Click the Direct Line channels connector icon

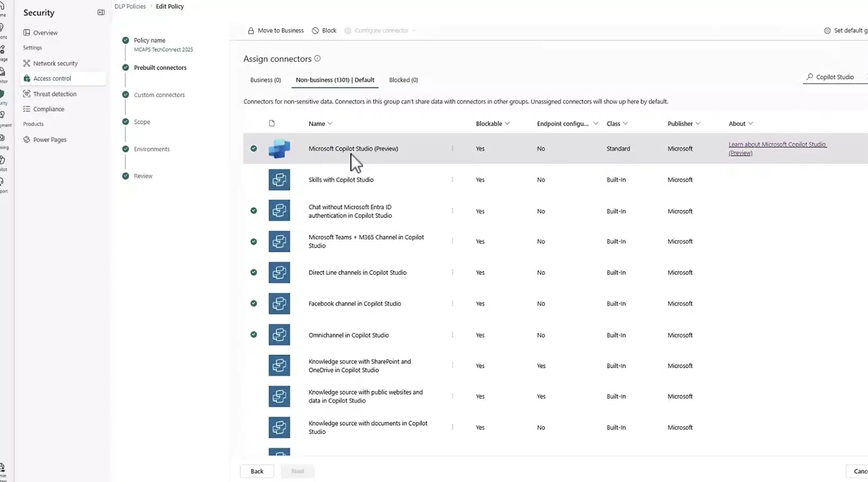pyautogui.click(x=279, y=273)
